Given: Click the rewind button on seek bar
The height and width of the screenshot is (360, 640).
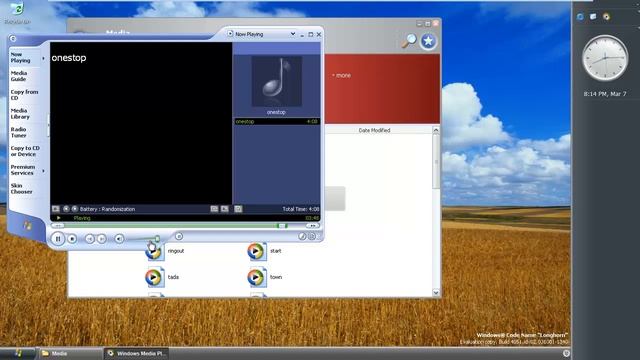Looking at the screenshot, I should (58, 225).
